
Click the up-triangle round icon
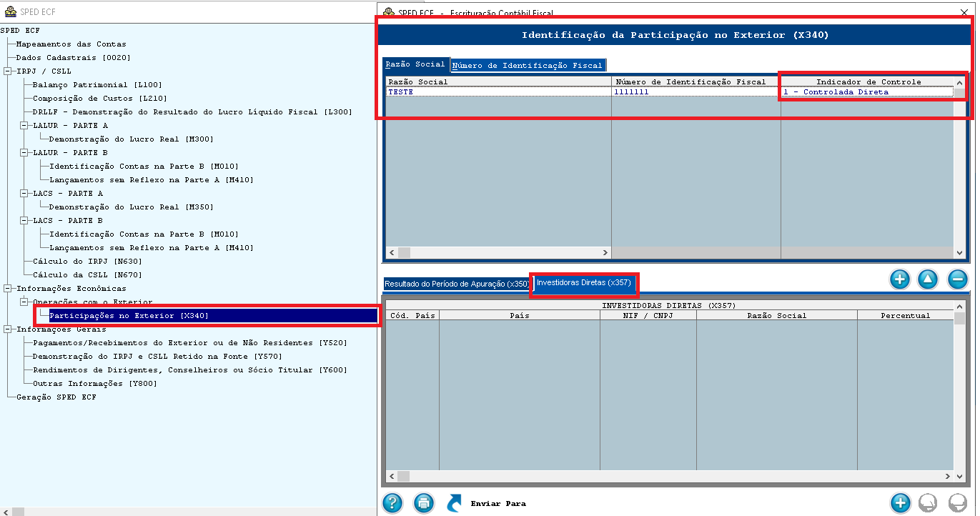[x=928, y=279]
